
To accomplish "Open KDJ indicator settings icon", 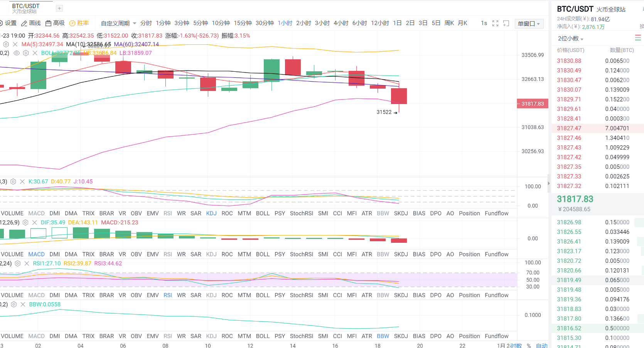I will coord(13,182).
